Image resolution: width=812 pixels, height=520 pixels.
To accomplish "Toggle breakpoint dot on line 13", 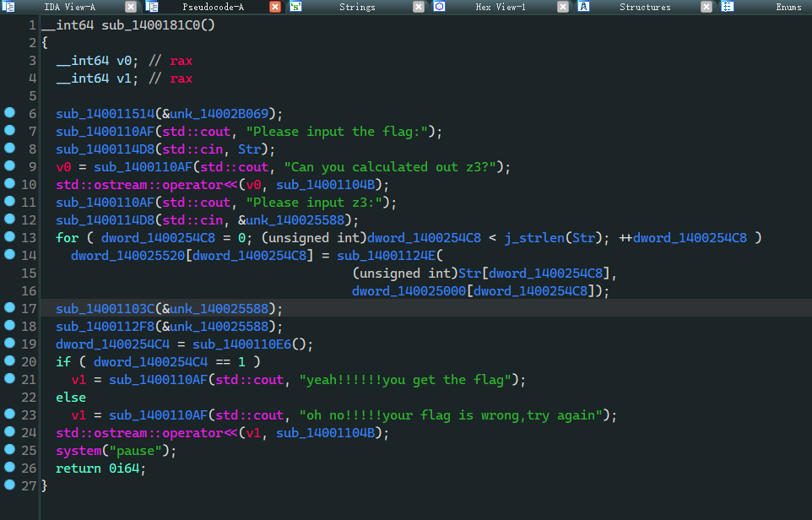I will coord(9,237).
